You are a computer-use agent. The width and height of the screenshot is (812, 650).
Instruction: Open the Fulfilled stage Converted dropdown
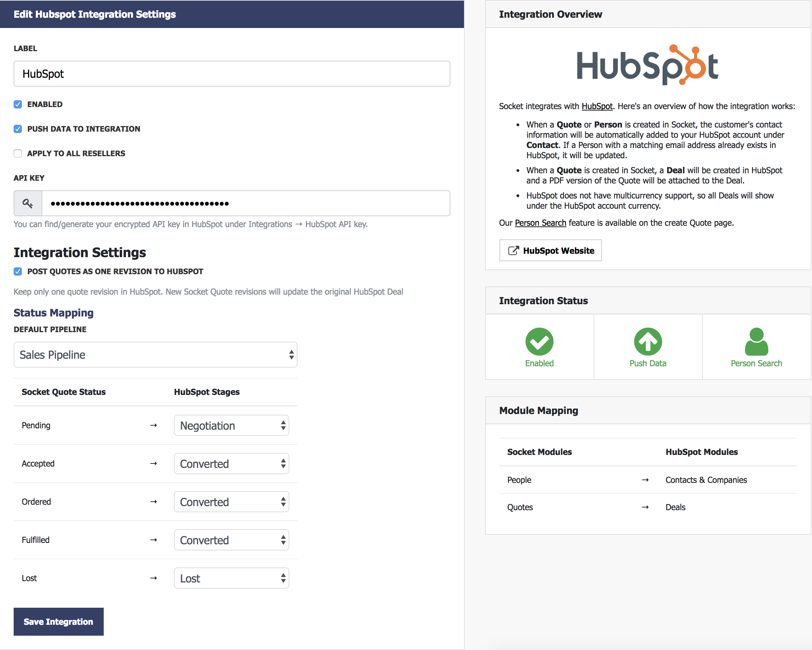click(x=232, y=540)
